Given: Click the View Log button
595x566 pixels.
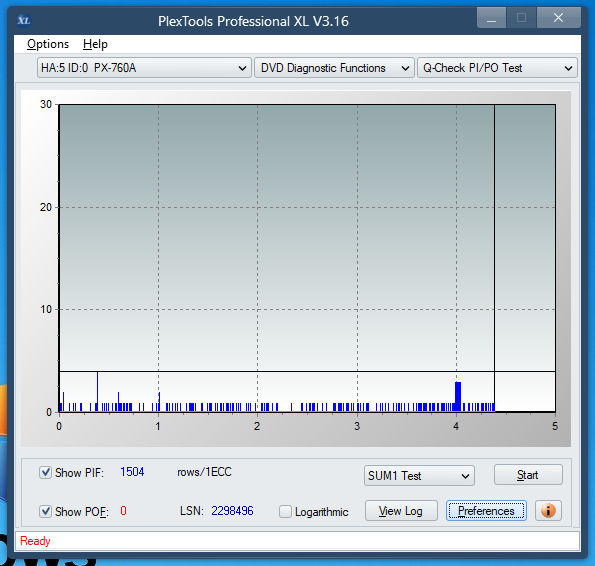Looking at the screenshot, I should pyautogui.click(x=401, y=511).
